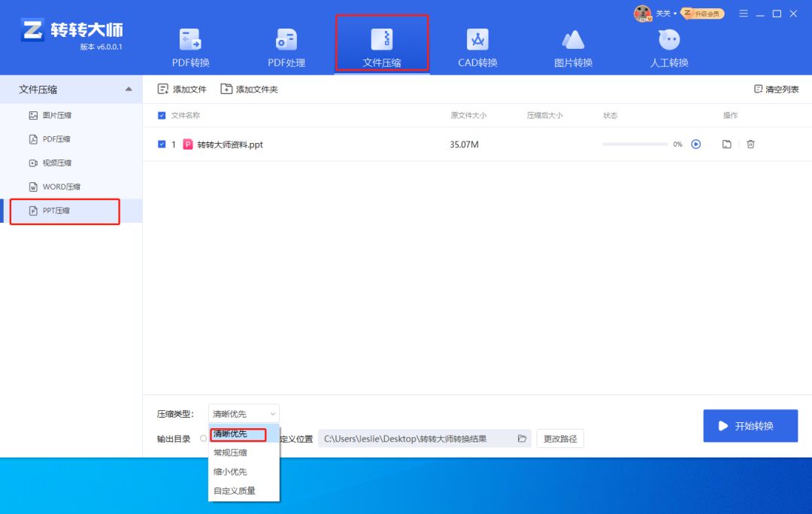Delete 转转大师资料.ppt using the trash icon
This screenshot has height=514, width=812.
750,144
